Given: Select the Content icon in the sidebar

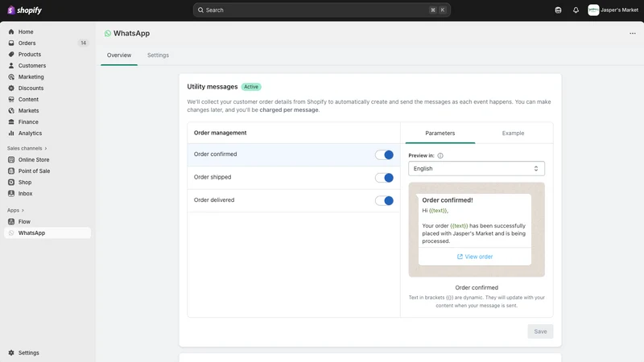Looking at the screenshot, I should [11, 99].
